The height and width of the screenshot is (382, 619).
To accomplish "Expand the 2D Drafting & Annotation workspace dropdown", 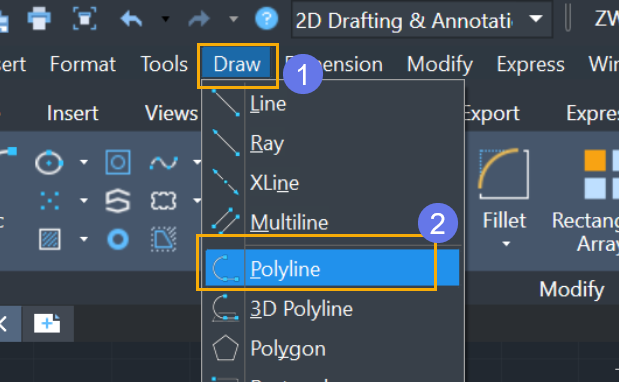I will 535,19.
